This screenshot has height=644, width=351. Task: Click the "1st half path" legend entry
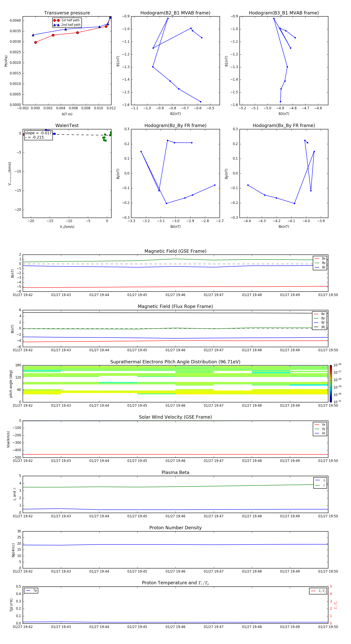67,20
